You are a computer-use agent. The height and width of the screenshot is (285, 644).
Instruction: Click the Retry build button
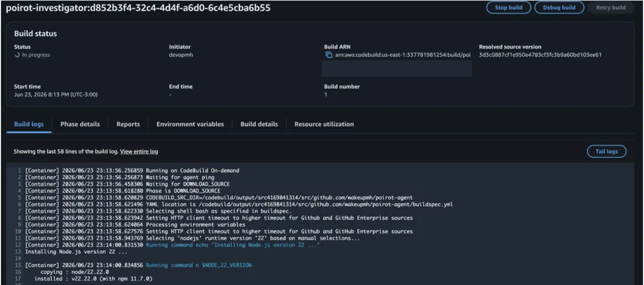(610, 8)
